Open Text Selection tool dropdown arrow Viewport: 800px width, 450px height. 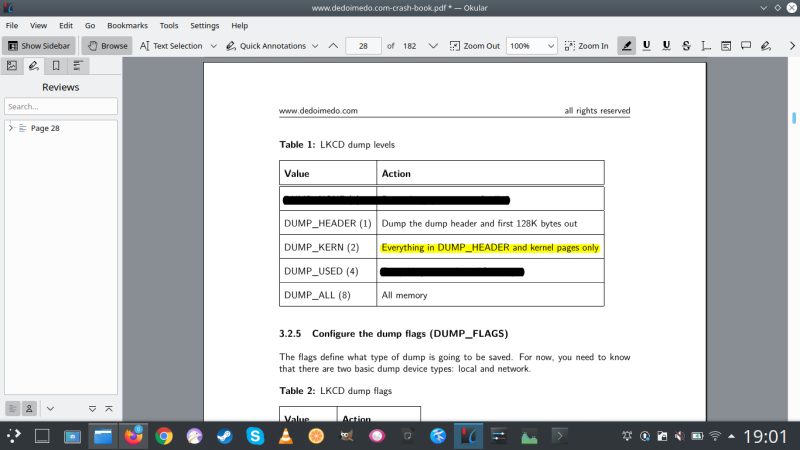(x=214, y=46)
